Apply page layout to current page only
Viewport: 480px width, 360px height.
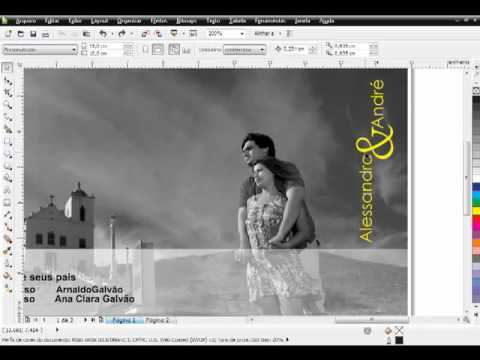(187, 50)
